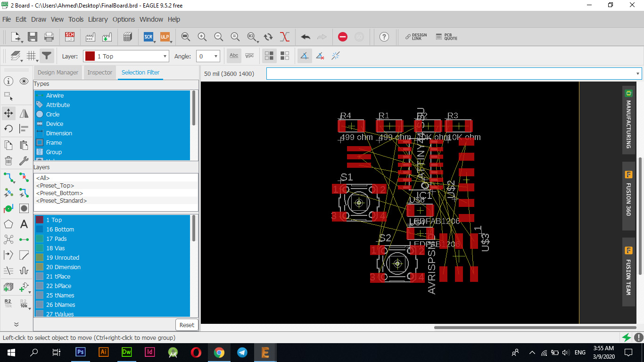Toggle the selection filter funnel button
Image resolution: width=644 pixels, height=362 pixels.
pyautogui.click(x=47, y=56)
